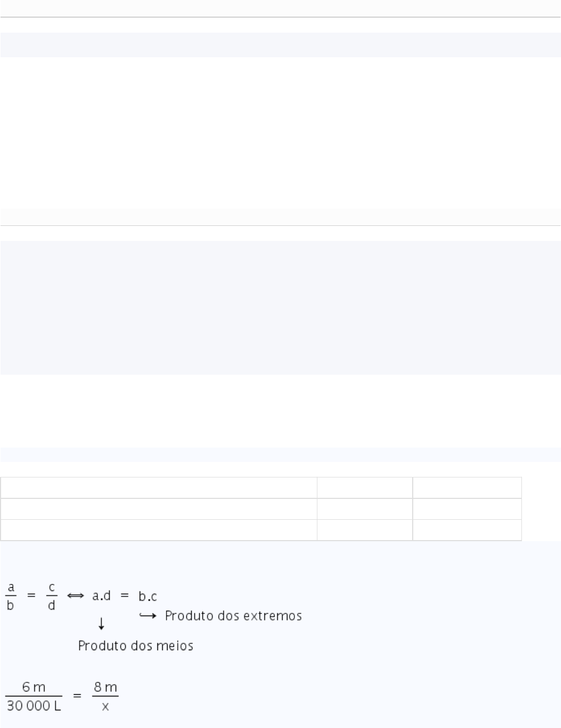Image resolution: width=561 pixels, height=728 pixels.
Task: Click the a over b fraction
Action: tap(11, 596)
